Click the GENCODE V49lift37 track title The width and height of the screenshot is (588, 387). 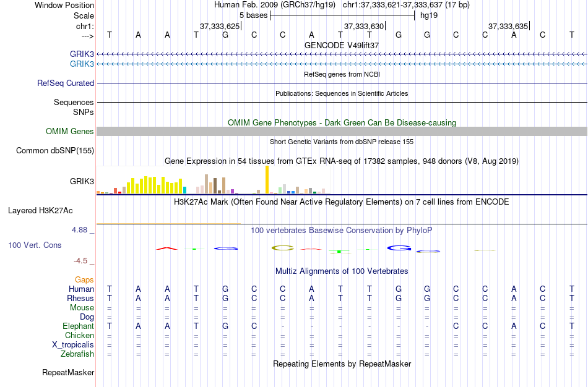(342, 45)
